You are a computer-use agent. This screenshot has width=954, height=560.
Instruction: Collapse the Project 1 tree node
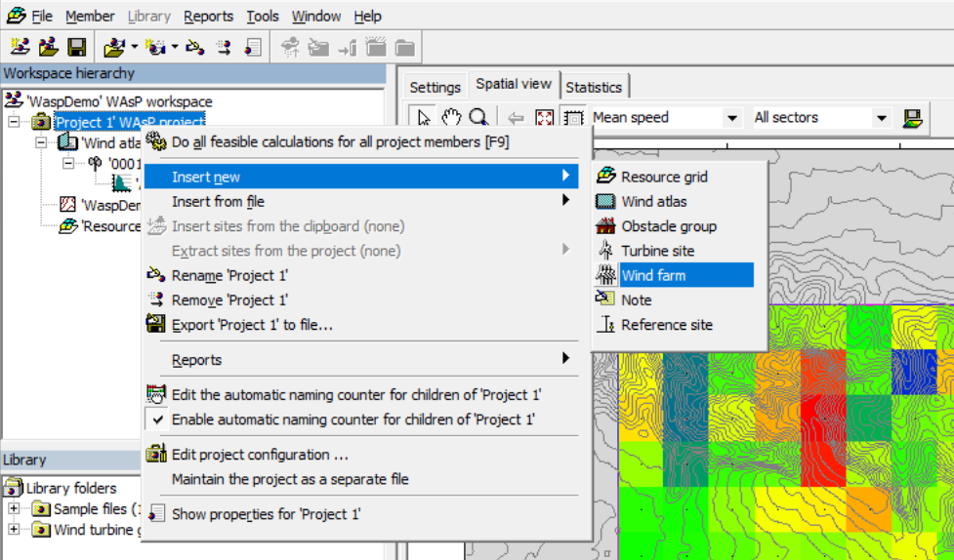14,122
